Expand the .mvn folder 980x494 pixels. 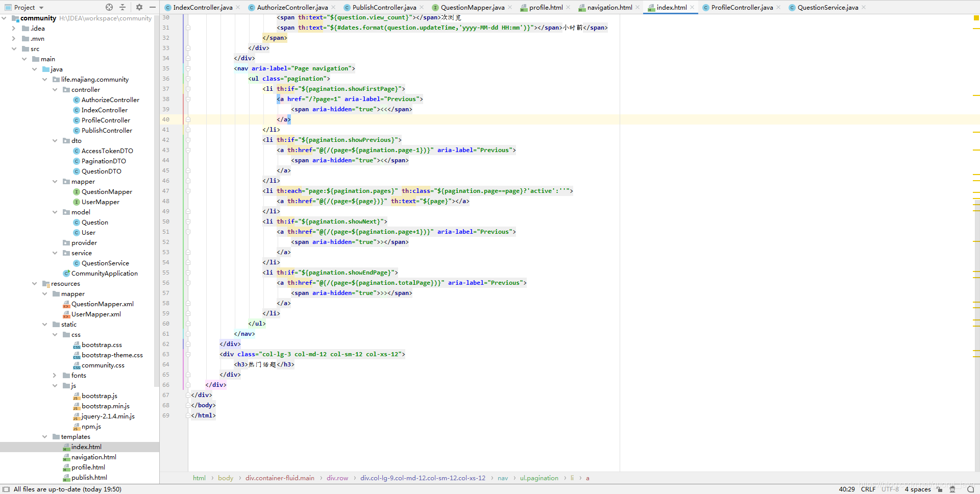(x=14, y=39)
